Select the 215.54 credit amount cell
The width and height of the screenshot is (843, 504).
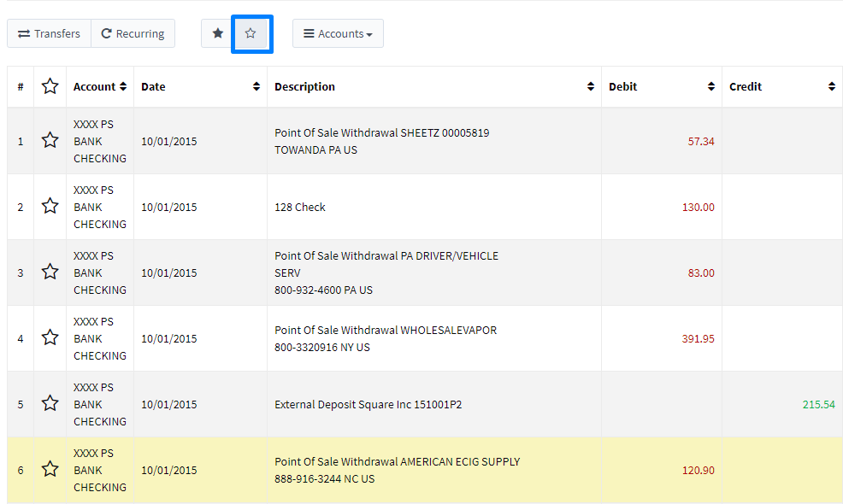tap(819, 405)
